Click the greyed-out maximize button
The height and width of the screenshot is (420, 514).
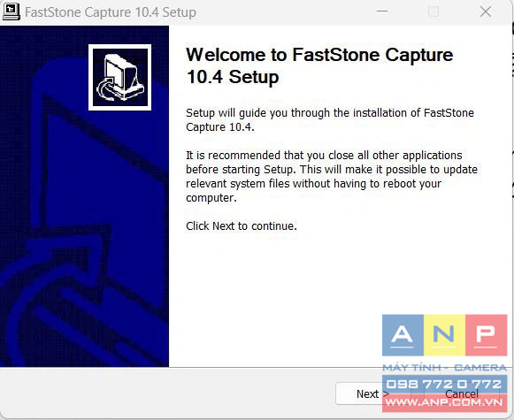(433, 11)
